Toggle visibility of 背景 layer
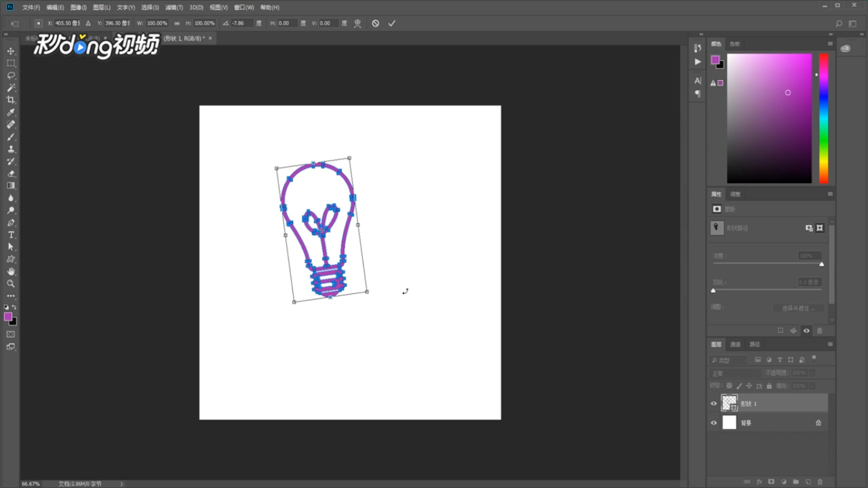 pos(714,423)
